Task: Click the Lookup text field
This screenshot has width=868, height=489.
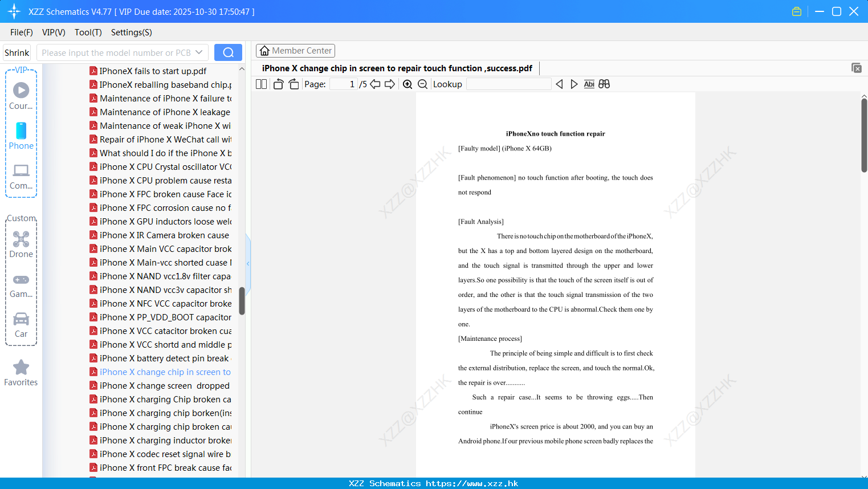Action: tap(508, 84)
